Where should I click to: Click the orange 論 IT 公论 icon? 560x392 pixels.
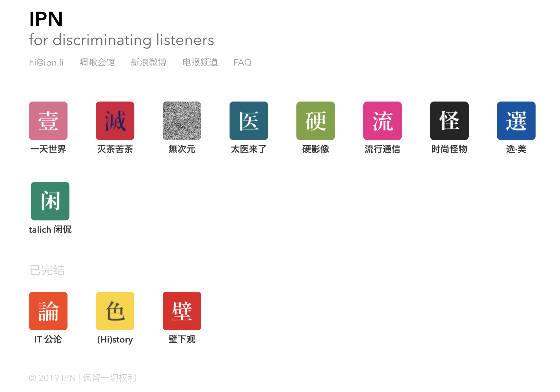pos(48,311)
